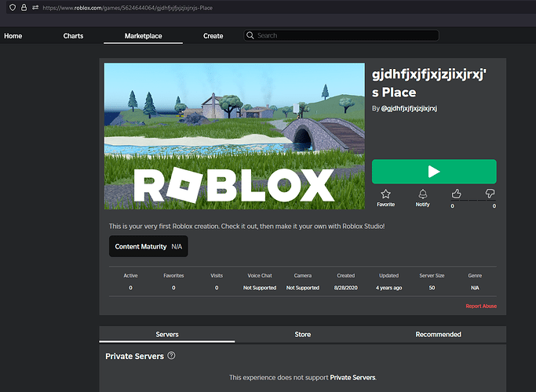Image resolution: width=536 pixels, height=392 pixels.
Task: Open the Marketplace nav item
Action: tap(144, 36)
